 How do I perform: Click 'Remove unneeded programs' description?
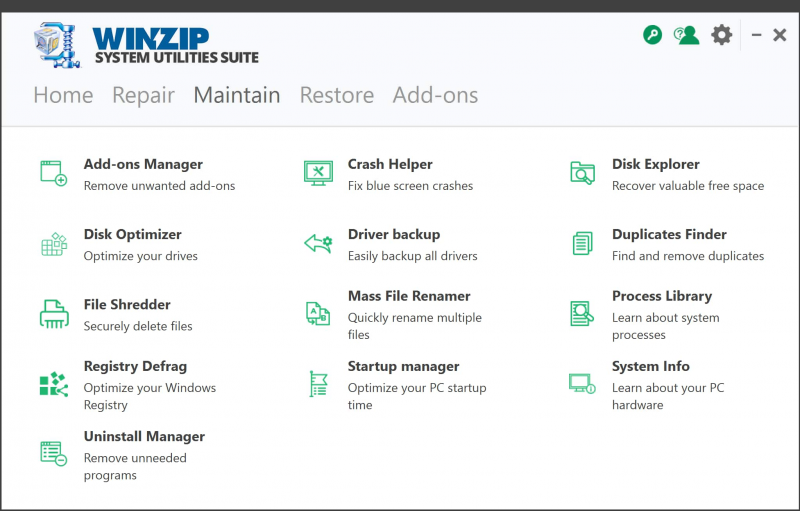coord(135,467)
